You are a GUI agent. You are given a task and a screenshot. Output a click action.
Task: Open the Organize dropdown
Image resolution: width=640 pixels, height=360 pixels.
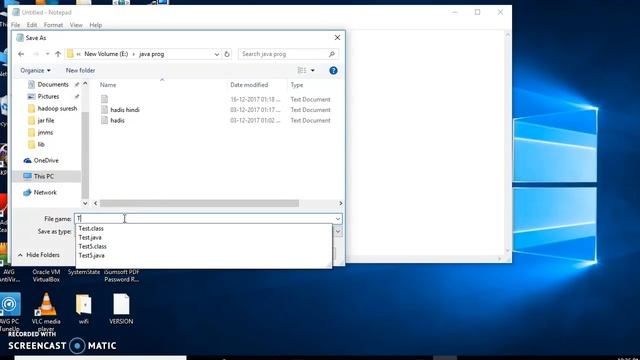click(x=36, y=71)
